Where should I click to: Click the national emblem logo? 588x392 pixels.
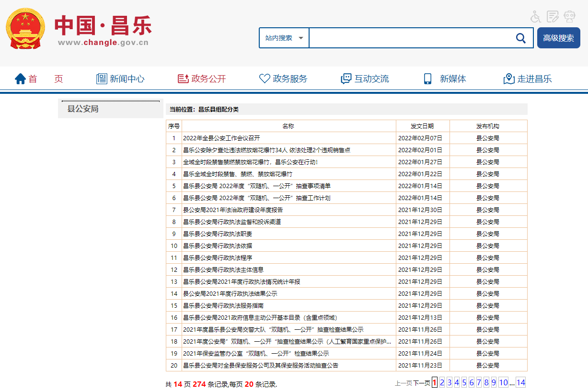[25, 29]
